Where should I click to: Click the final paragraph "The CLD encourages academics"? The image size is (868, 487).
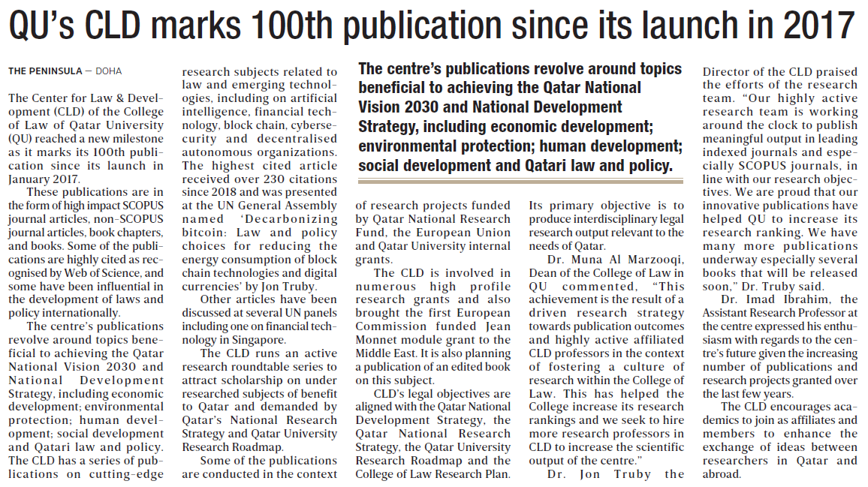tap(779, 440)
